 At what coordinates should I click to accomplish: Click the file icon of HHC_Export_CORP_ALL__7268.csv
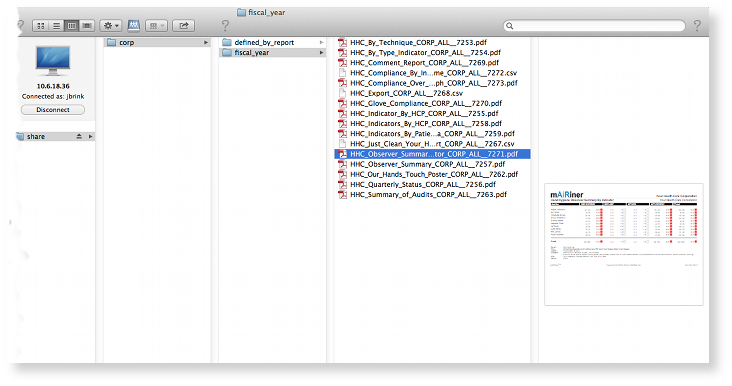tap(343, 93)
